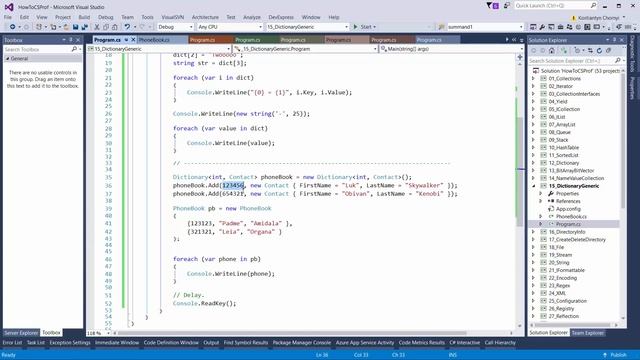The width and height of the screenshot is (640, 360).
Task: Open the DevExpress menu
Action: pos(281,17)
